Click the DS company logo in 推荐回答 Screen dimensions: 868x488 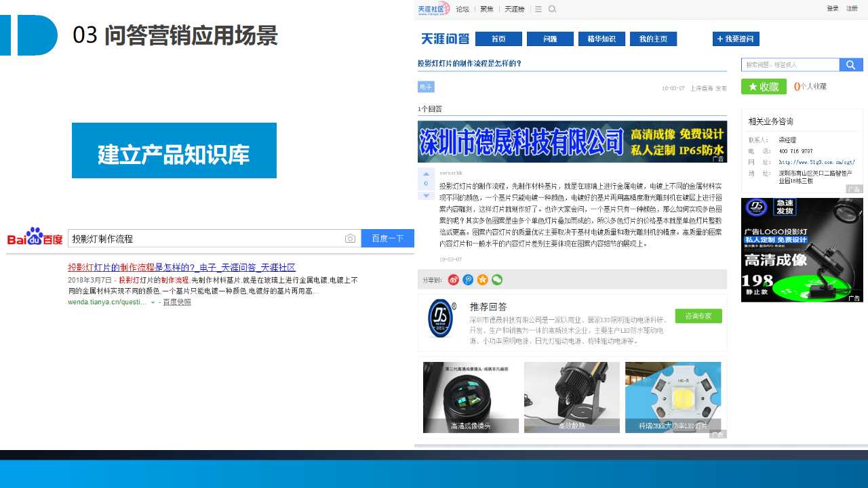tap(441, 319)
